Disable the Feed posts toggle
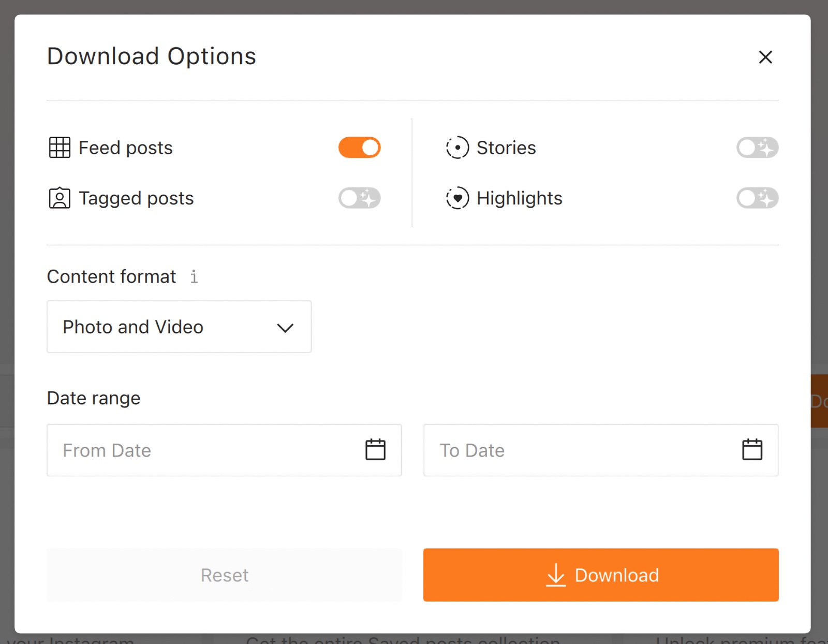The height and width of the screenshot is (644, 828). coord(359,148)
